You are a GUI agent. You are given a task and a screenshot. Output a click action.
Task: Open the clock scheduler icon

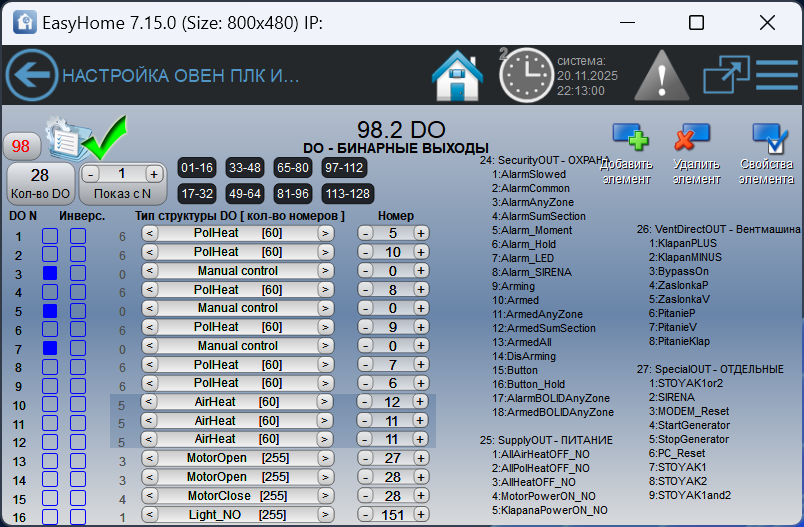(524, 75)
